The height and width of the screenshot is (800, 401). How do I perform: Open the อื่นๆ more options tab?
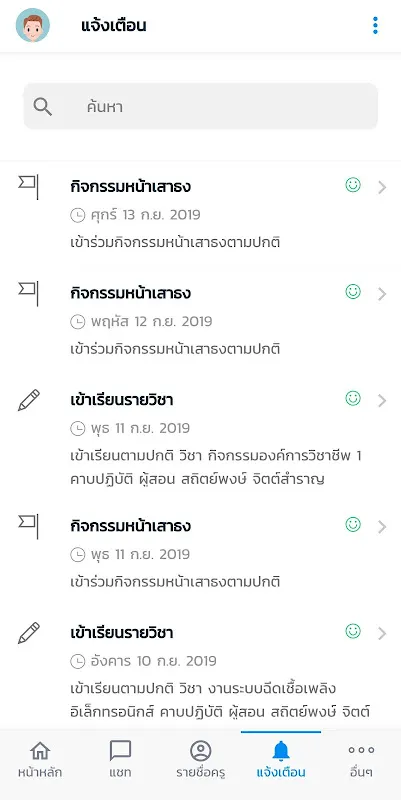click(361, 760)
